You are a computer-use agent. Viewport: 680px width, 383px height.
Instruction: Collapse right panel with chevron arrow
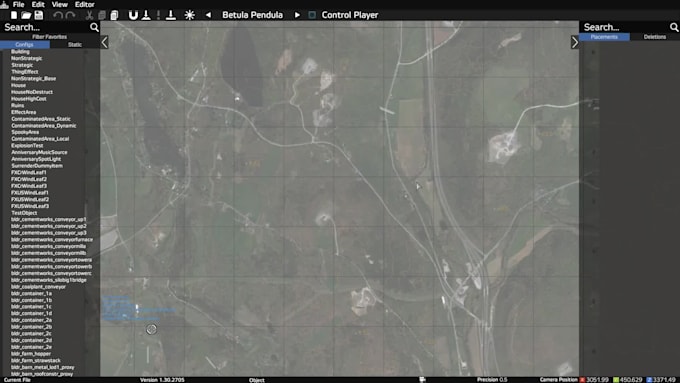click(575, 43)
